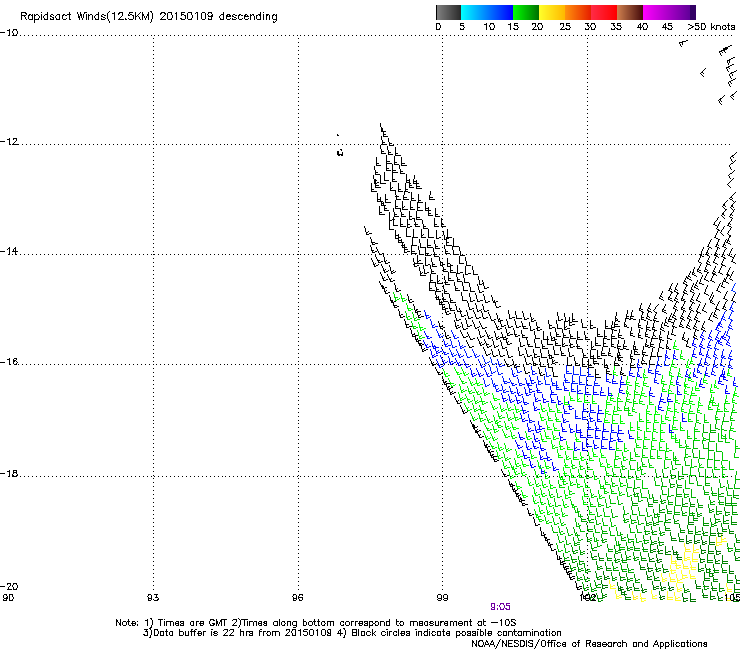Click the '40' tick label on the legend

point(642,27)
